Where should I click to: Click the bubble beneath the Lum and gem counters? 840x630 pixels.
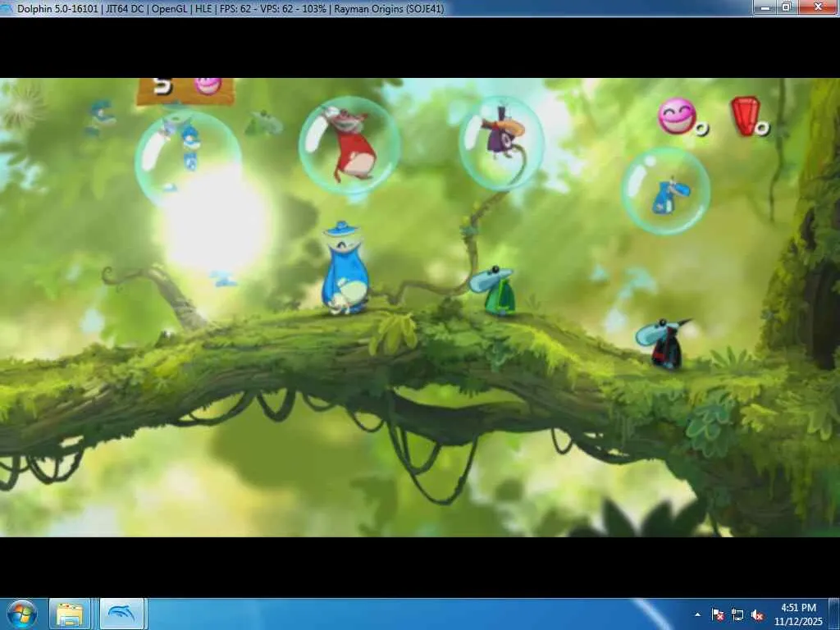click(x=666, y=191)
